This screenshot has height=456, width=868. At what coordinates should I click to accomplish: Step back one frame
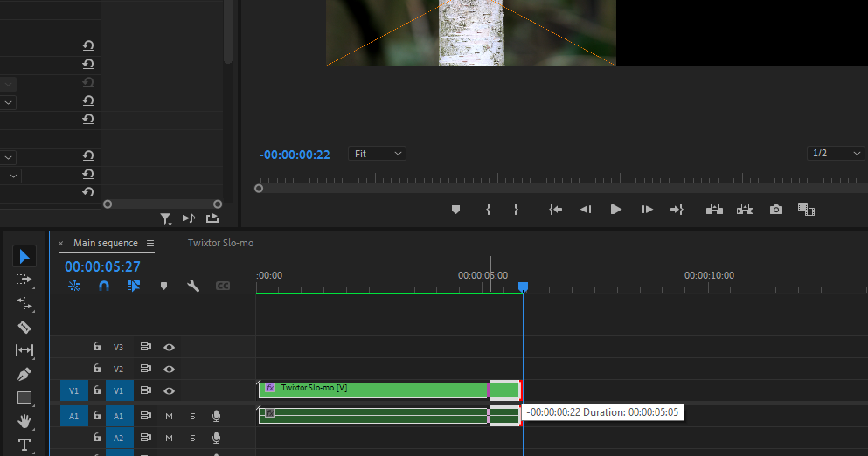point(586,209)
